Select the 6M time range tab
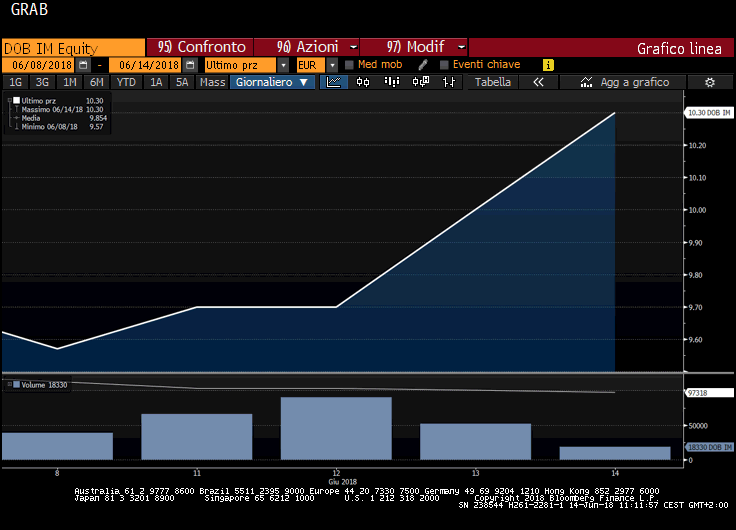This screenshot has width=736, height=530. click(x=96, y=82)
